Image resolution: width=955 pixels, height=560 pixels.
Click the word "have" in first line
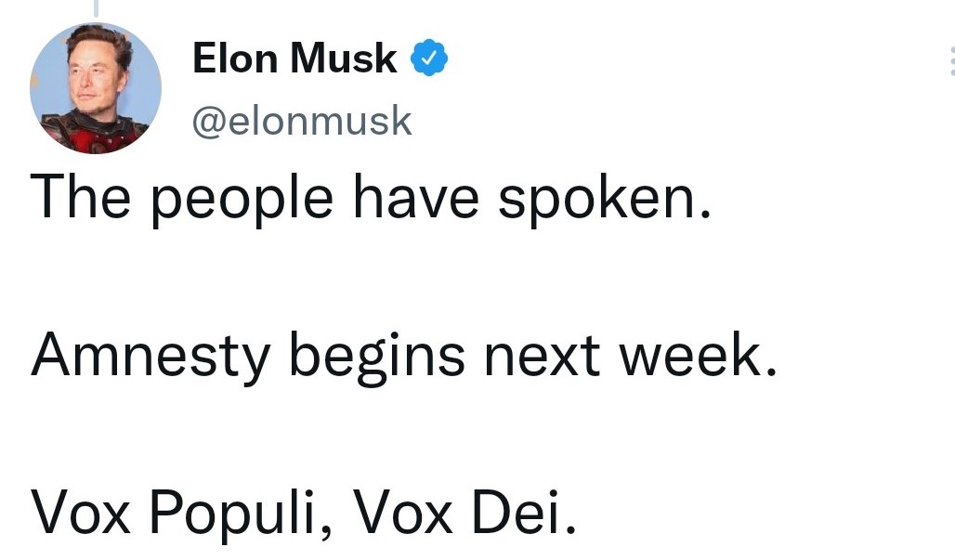pos(416,197)
